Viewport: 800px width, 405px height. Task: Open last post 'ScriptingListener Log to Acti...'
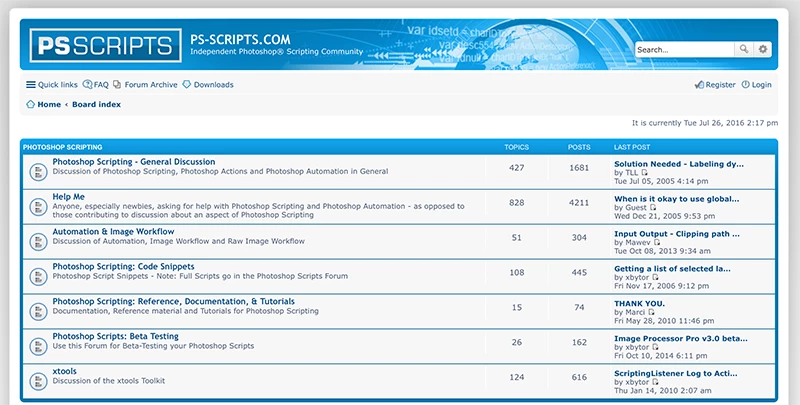click(x=676, y=374)
